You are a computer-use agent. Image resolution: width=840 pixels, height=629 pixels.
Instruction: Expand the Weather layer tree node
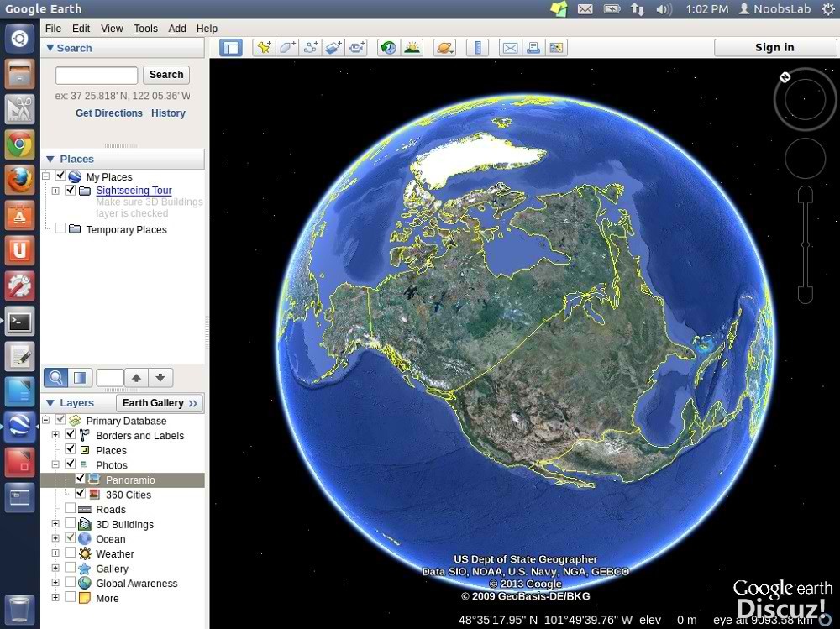click(56, 554)
